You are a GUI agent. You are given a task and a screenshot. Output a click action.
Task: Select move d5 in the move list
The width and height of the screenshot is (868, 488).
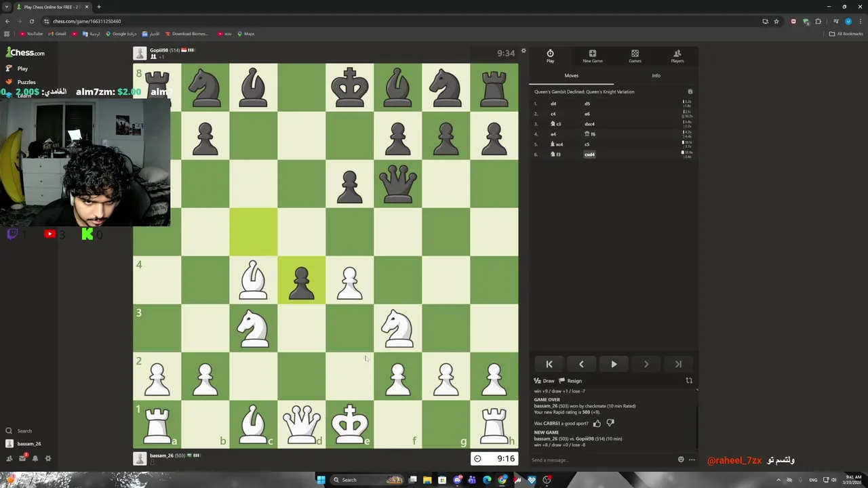point(587,104)
